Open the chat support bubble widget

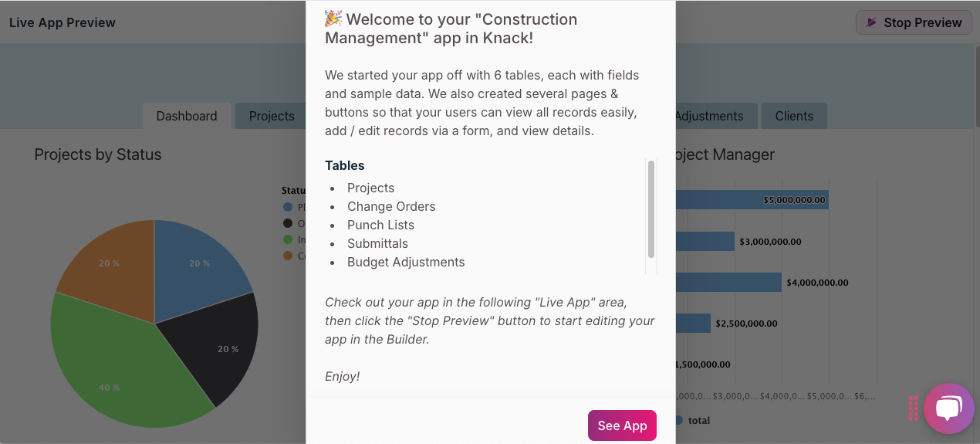point(948,408)
